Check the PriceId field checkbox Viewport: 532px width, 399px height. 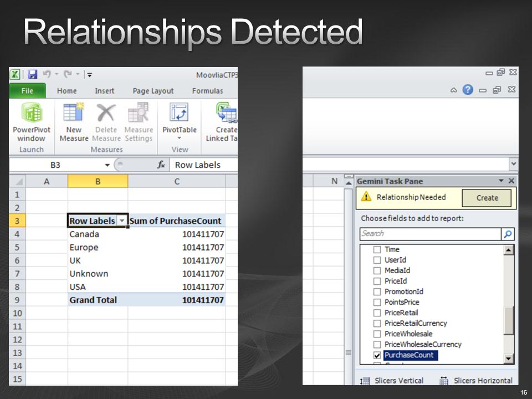pyautogui.click(x=377, y=282)
